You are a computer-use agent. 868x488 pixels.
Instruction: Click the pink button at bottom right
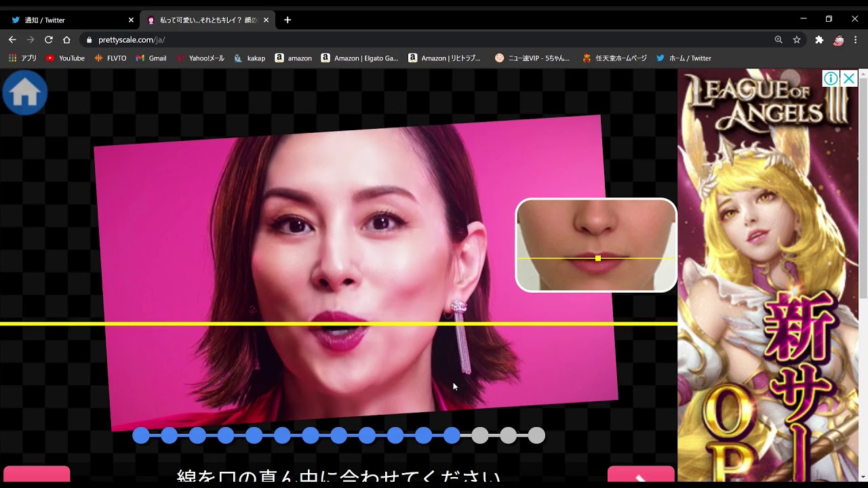[641, 476]
